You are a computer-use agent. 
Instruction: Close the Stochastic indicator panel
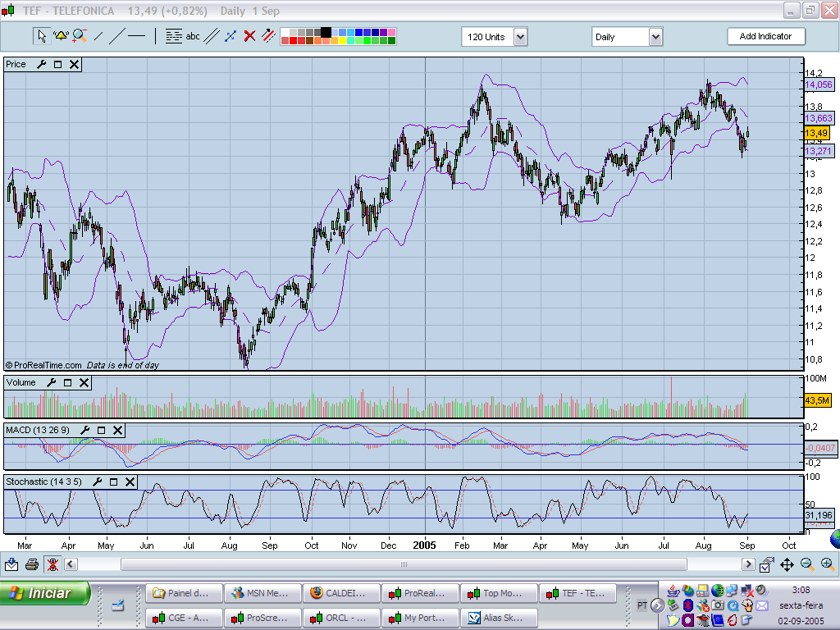tap(130, 482)
